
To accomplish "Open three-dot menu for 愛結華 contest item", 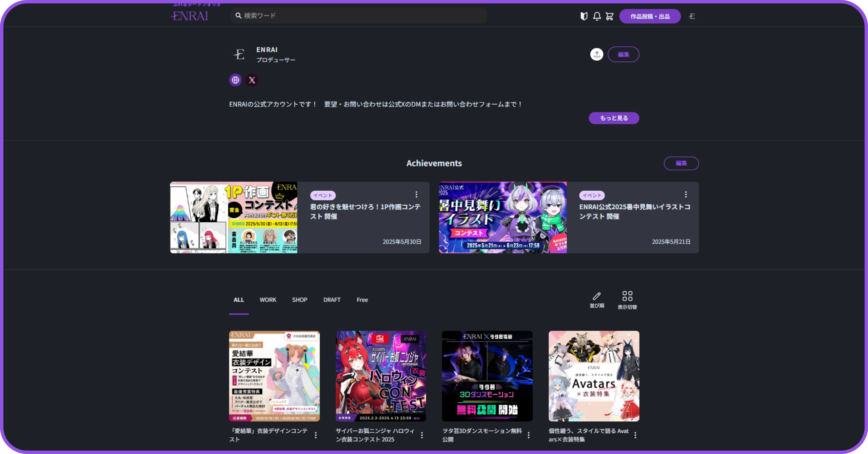I will [x=316, y=435].
